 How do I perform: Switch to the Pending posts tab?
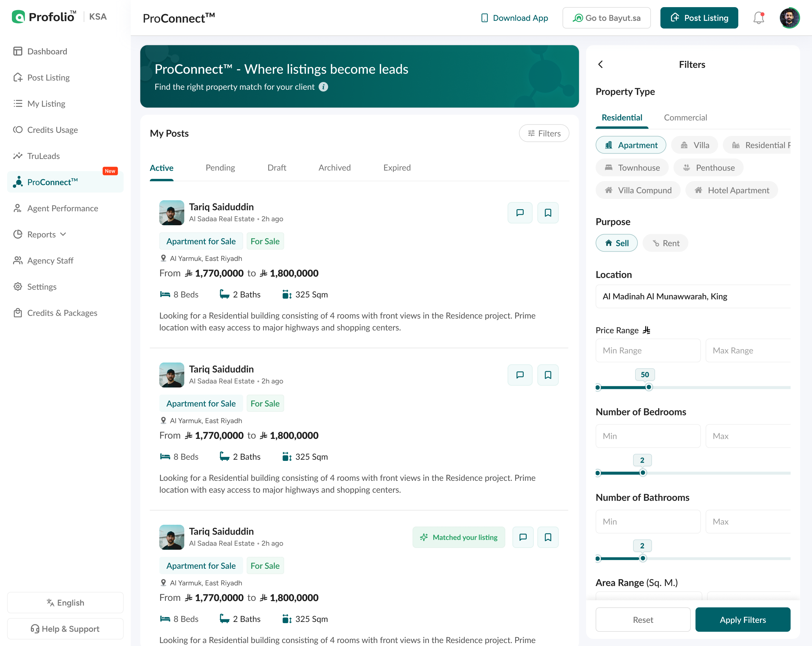(x=220, y=168)
